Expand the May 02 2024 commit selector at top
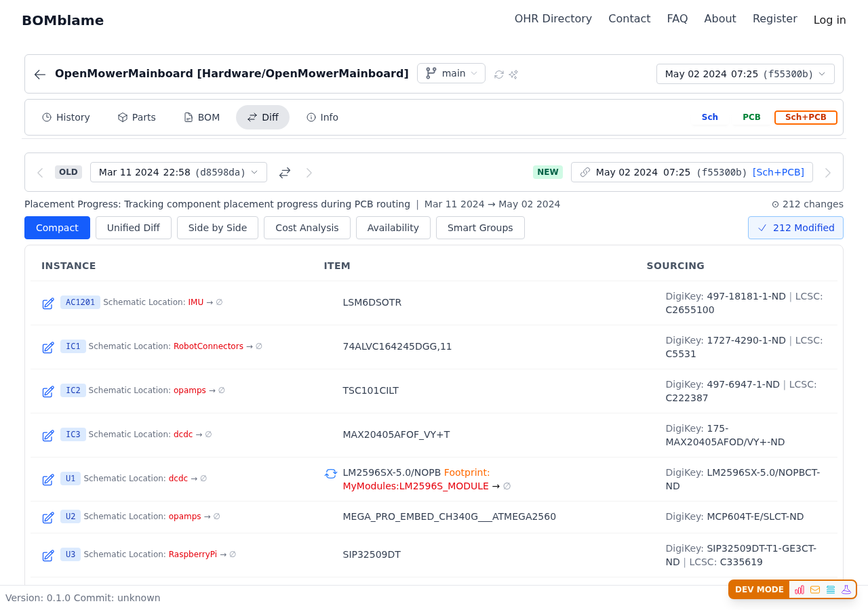The width and height of the screenshot is (868, 610). coord(745,74)
